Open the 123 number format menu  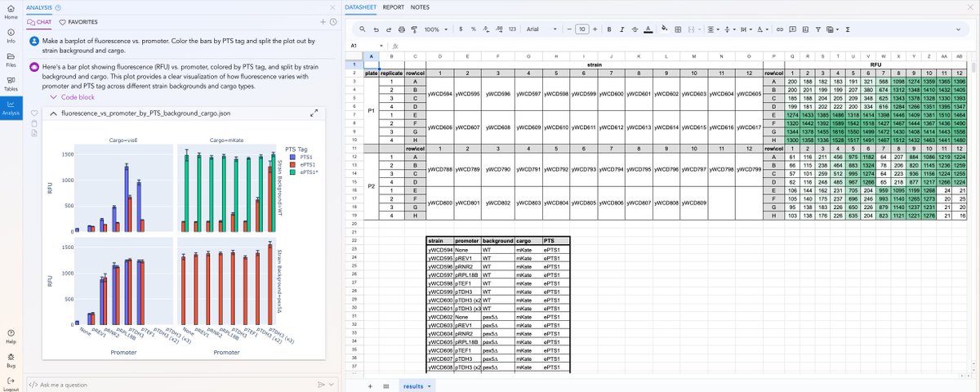(512, 29)
